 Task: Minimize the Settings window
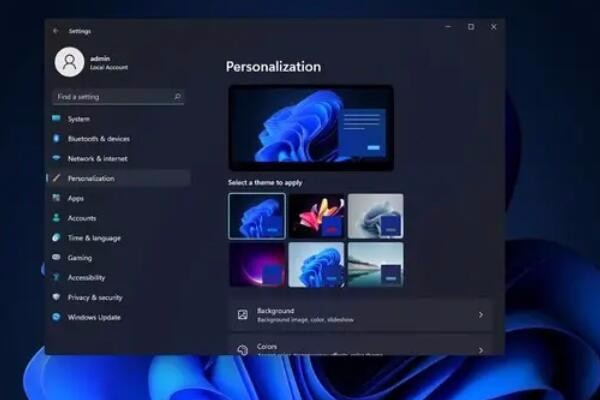pos(448,27)
